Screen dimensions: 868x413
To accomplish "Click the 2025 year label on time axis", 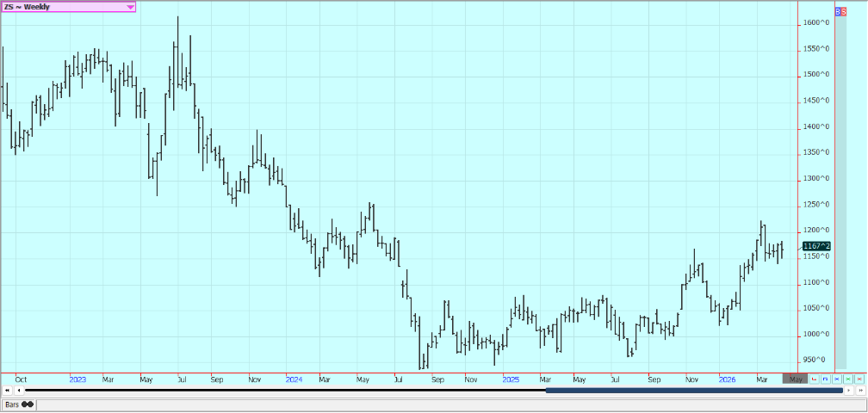I will click(x=510, y=379).
